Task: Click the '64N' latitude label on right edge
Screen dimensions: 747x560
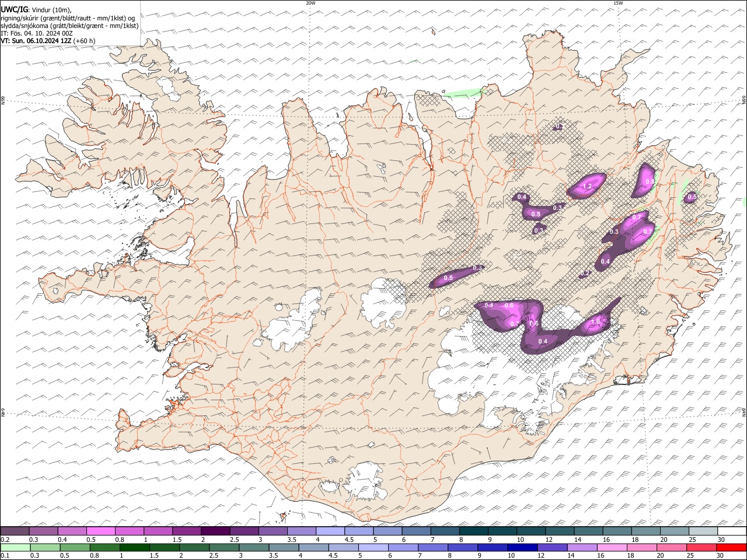Action: click(744, 412)
